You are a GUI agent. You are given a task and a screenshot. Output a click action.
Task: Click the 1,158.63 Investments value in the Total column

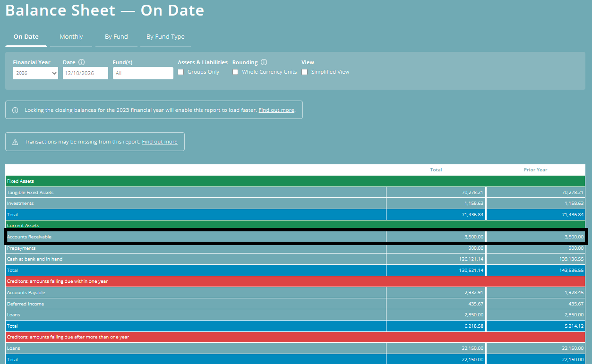pyautogui.click(x=474, y=203)
